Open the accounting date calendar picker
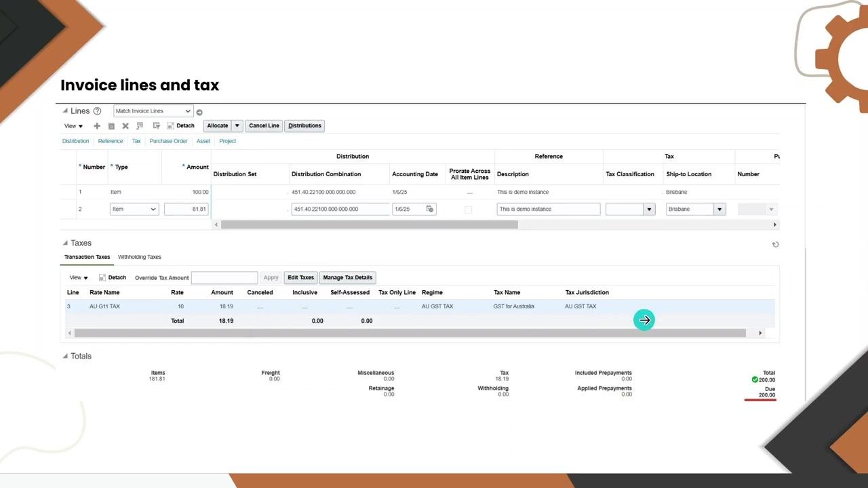The width and height of the screenshot is (868, 488). tap(430, 209)
